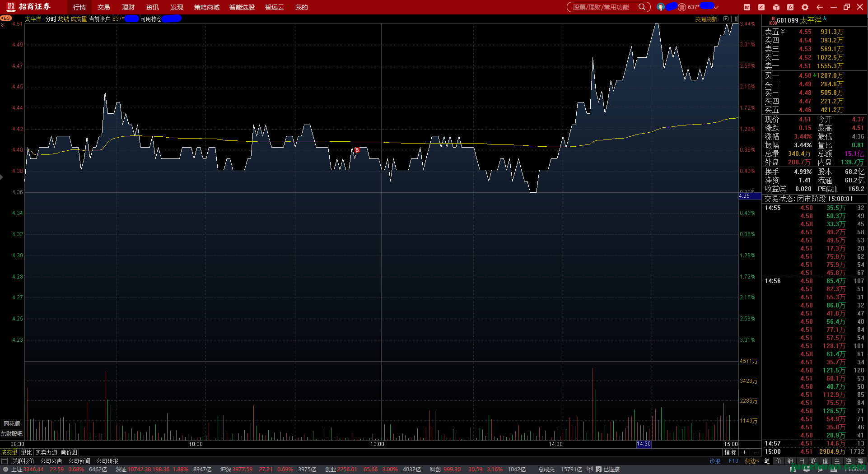Select the 买卖力道 indicator tab

click(x=47, y=452)
